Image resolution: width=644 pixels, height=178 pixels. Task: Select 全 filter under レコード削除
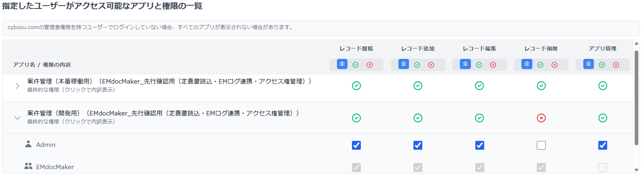pos(527,64)
